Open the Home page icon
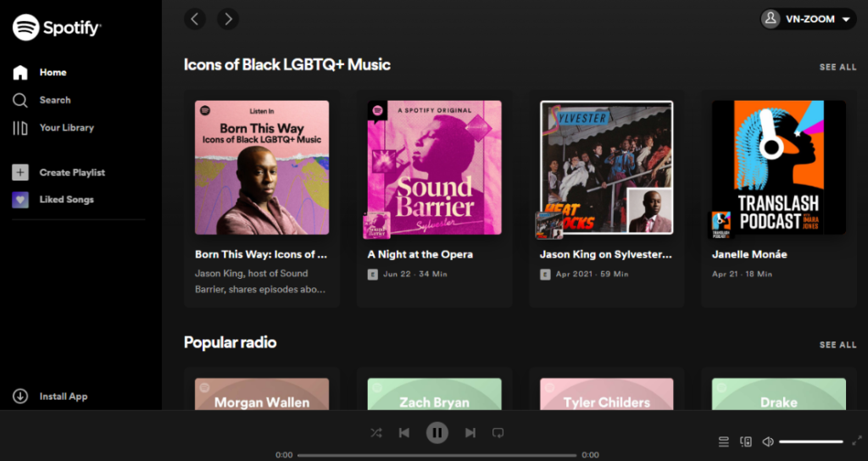The image size is (868, 461). click(x=20, y=73)
